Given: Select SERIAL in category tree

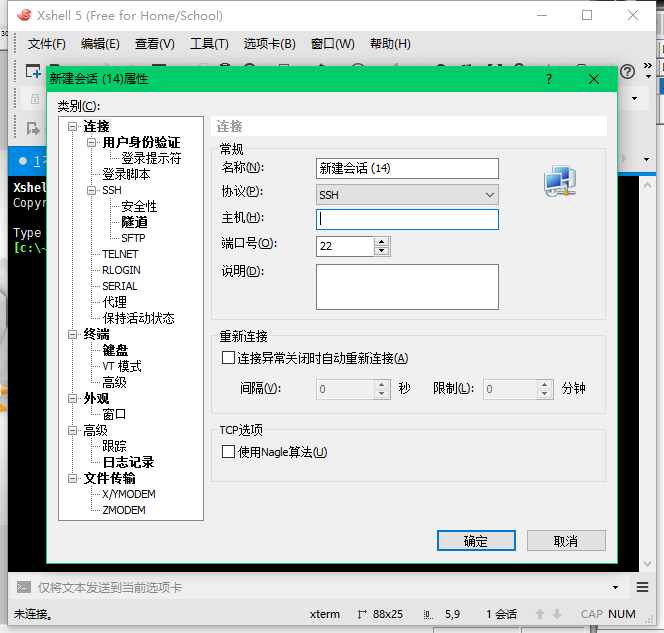Looking at the screenshot, I should [x=119, y=286].
